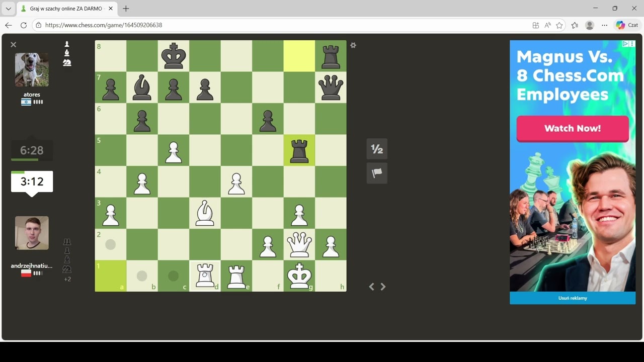Open Copilot Czat button
The image size is (644, 362).
pyautogui.click(x=627, y=25)
